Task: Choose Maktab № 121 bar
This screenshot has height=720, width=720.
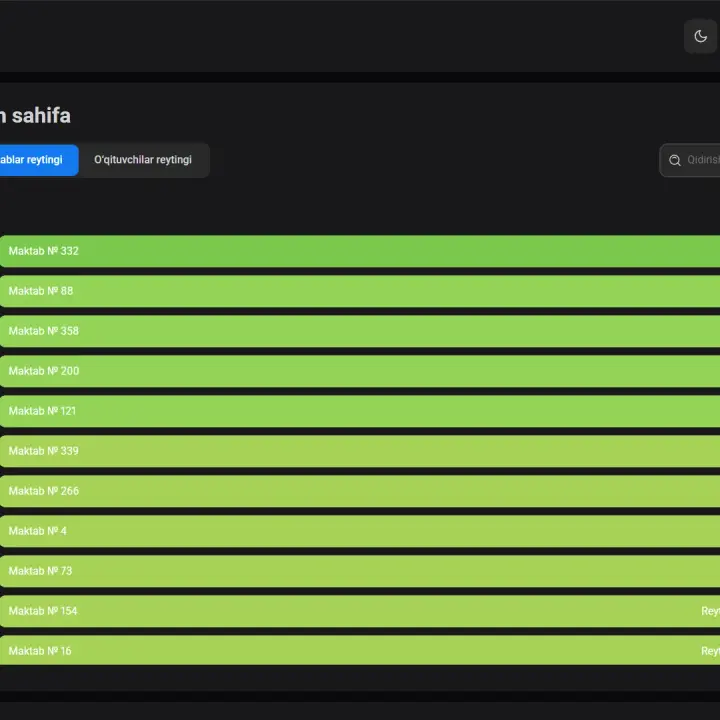Action: click(360, 411)
